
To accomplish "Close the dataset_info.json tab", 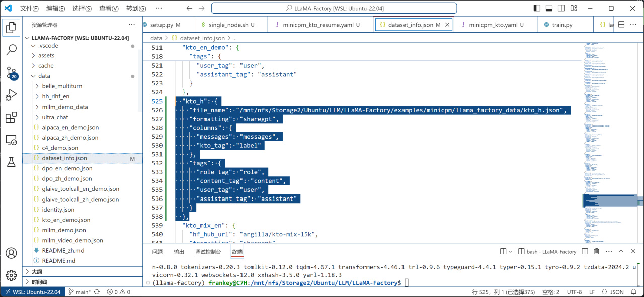I will point(447,25).
